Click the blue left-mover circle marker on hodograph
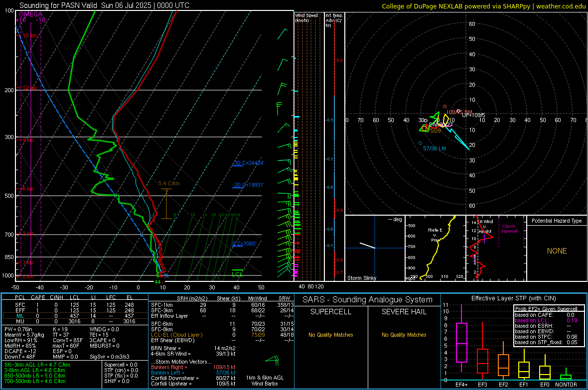 tap(421, 143)
